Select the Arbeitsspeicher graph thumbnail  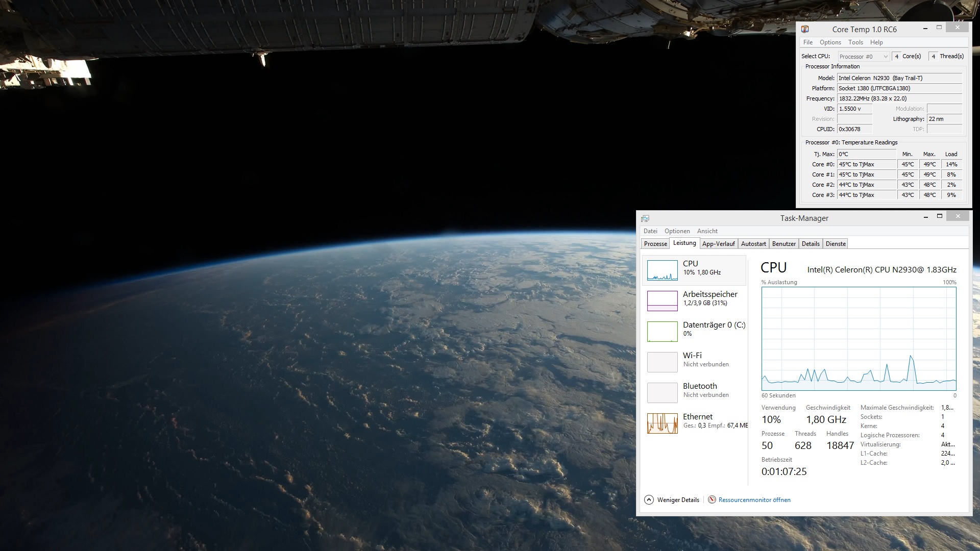tap(663, 301)
